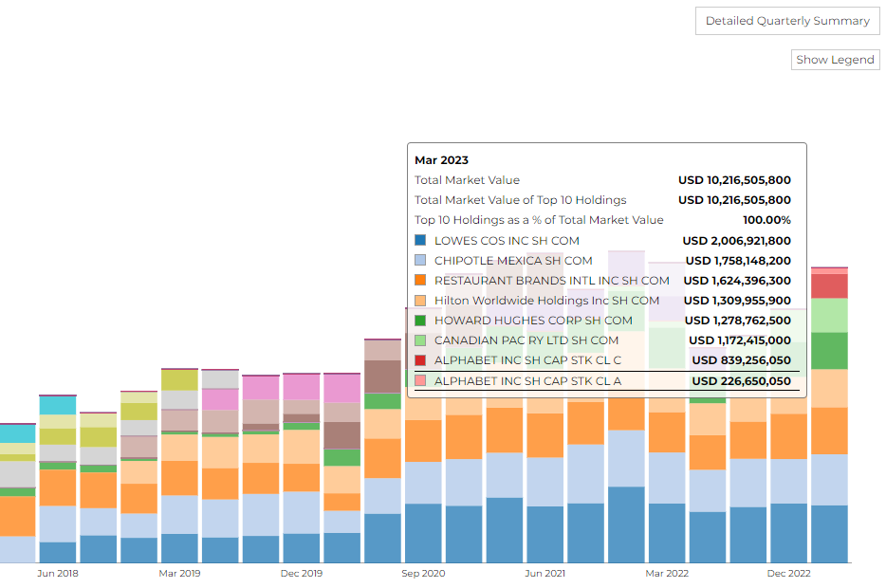Click the red segment in the Mar 2023 bar
The height and width of the screenshot is (588, 886).
829,285
